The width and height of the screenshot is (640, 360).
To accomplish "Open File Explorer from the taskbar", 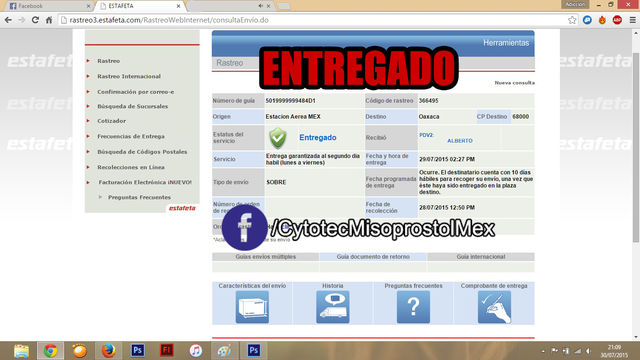I will (x=21, y=351).
